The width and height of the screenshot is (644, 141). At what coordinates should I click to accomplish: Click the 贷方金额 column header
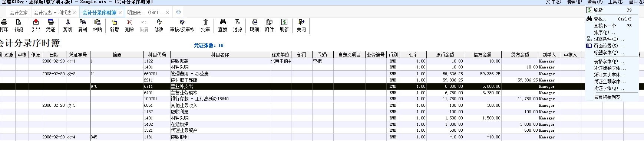[520, 55]
